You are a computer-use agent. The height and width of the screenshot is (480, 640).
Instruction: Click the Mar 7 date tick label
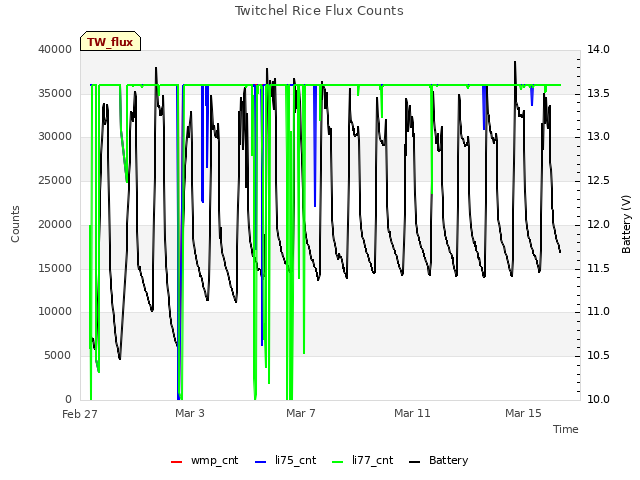(x=301, y=413)
